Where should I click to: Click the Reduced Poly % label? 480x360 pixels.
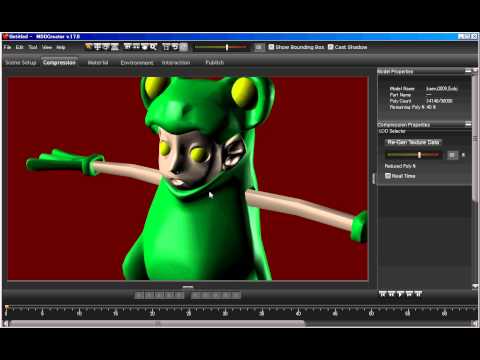pyautogui.click(x=400, y=166)
